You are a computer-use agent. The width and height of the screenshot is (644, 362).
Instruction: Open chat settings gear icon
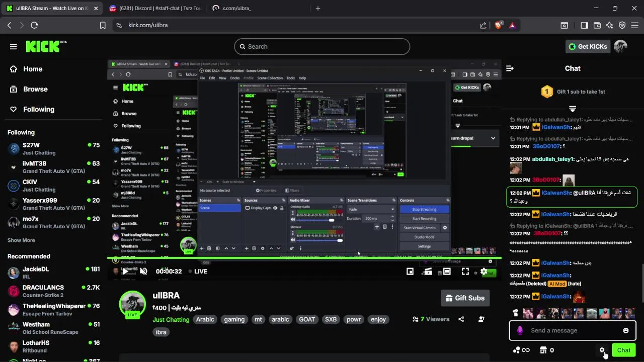tap(602, 350)
